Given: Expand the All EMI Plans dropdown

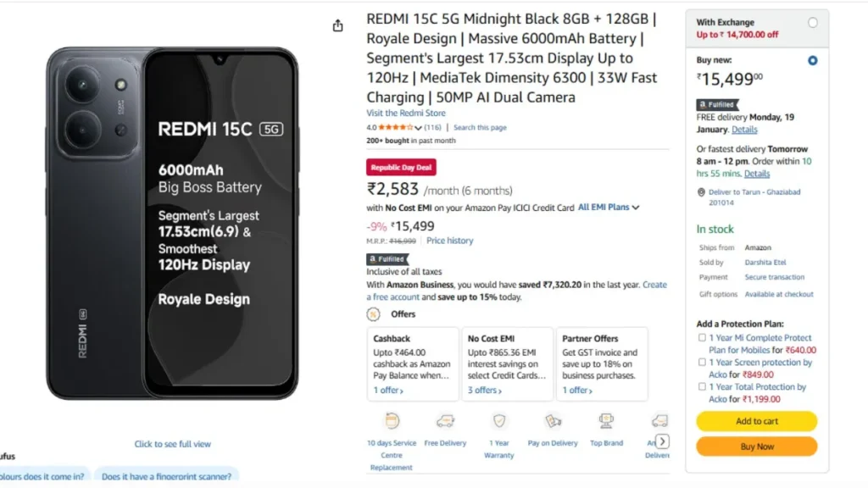Looking at the screenshot, I should click(x=609, y=207).
